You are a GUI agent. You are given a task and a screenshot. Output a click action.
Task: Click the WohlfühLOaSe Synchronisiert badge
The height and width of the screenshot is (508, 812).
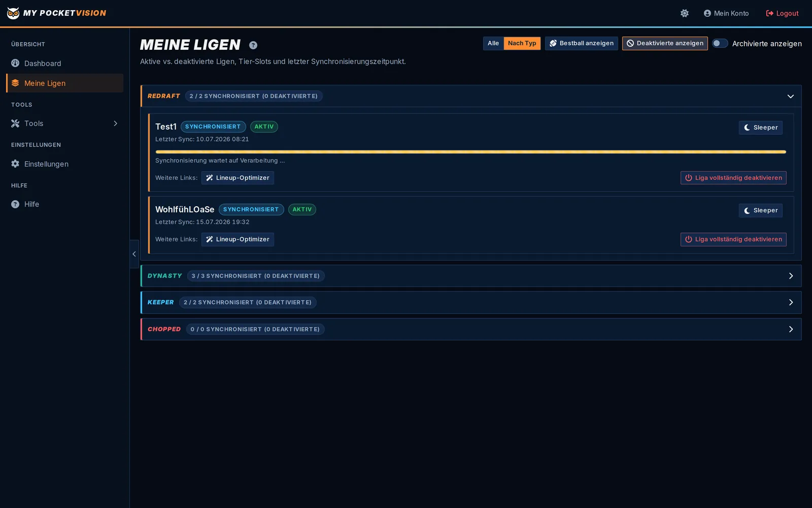(251, 209)
